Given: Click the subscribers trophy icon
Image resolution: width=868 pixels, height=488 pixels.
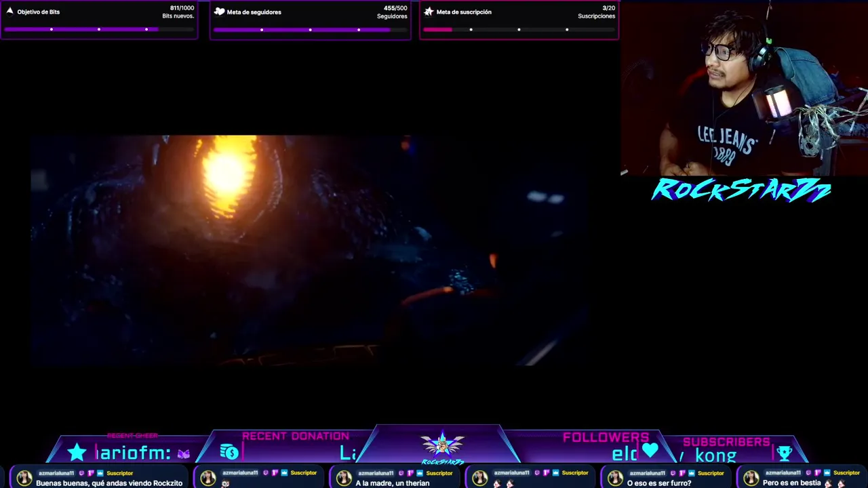Looking at the screenshot, I should tap(785, 453).
